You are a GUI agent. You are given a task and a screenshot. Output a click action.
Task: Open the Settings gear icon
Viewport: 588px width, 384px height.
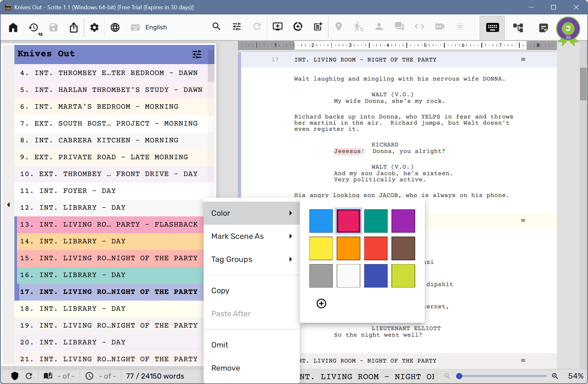pyautogui.click(x=94, y=27)
